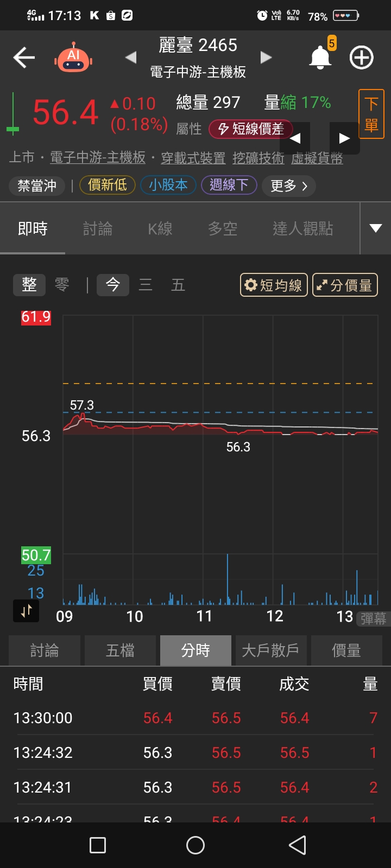Open the notification bell alerts
The width and height of the screenshot is (391, 868).
point(321,58)
